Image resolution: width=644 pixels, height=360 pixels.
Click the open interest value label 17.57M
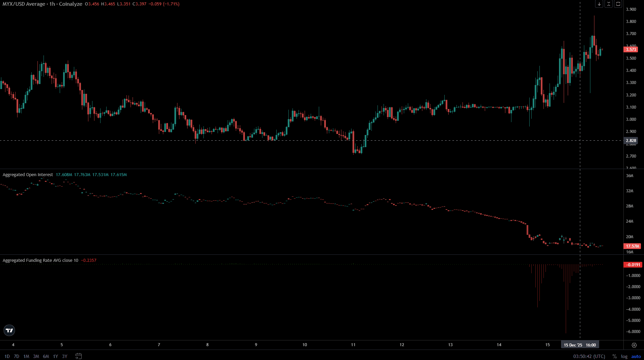pos(632,246)
